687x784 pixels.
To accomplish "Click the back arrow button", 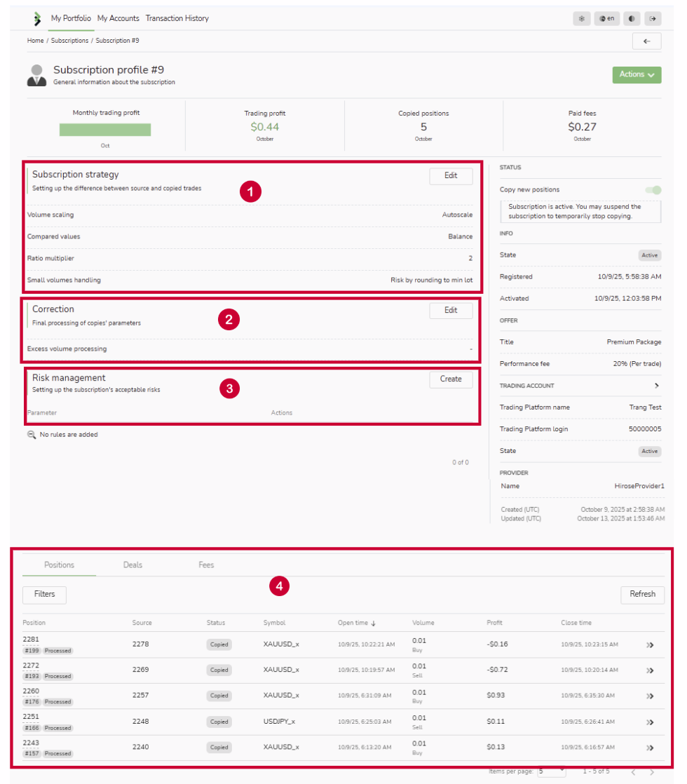I will coord(646,41).
